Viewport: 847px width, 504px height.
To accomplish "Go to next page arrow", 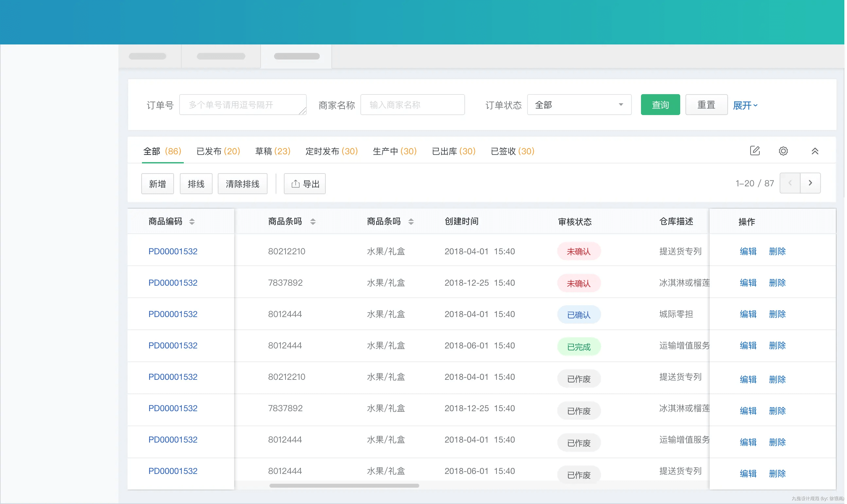I will 810,183.
